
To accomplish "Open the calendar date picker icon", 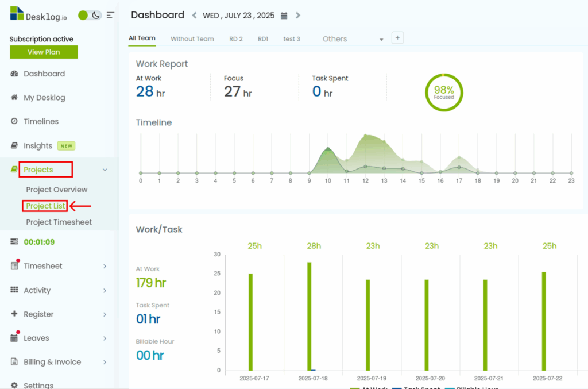I will pyautogui.click(x=284, y=16).
